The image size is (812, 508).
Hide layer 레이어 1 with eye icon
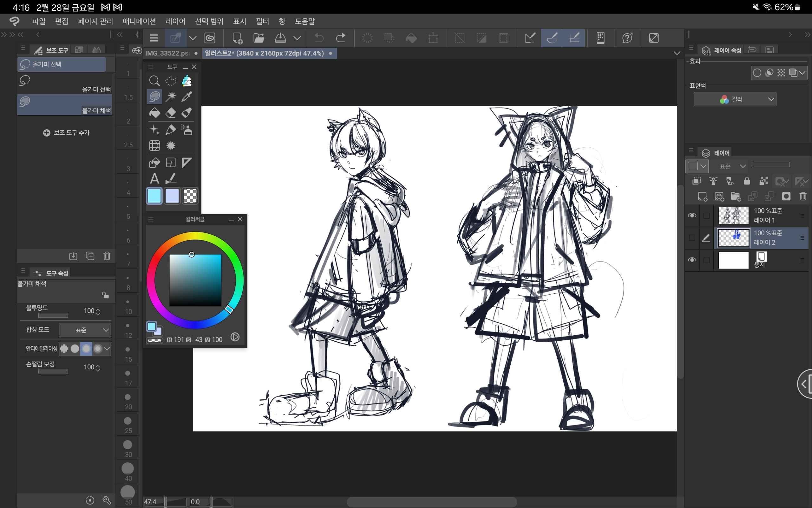point(692,215)
